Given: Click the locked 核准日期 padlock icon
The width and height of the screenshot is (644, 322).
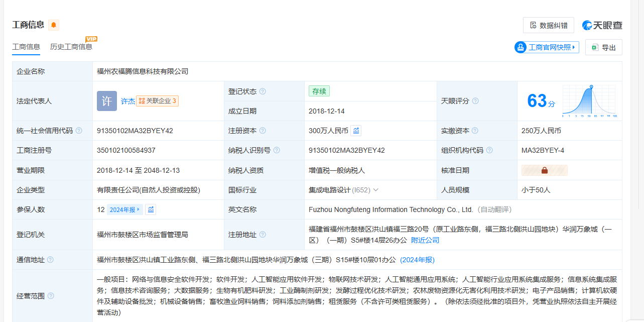Looking at the screenshot, I should 545,170.
